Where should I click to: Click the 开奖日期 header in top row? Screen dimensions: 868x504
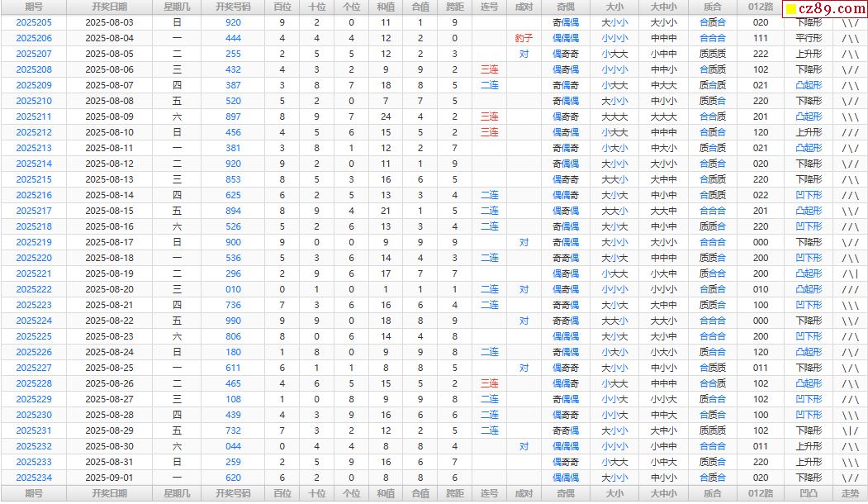(110, 7)
